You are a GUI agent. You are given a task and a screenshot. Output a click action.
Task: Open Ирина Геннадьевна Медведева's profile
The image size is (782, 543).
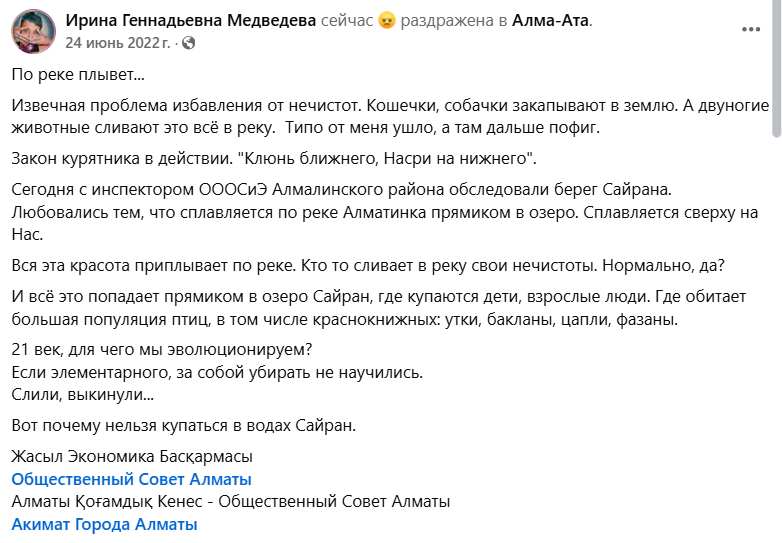(x=191, y=20)
